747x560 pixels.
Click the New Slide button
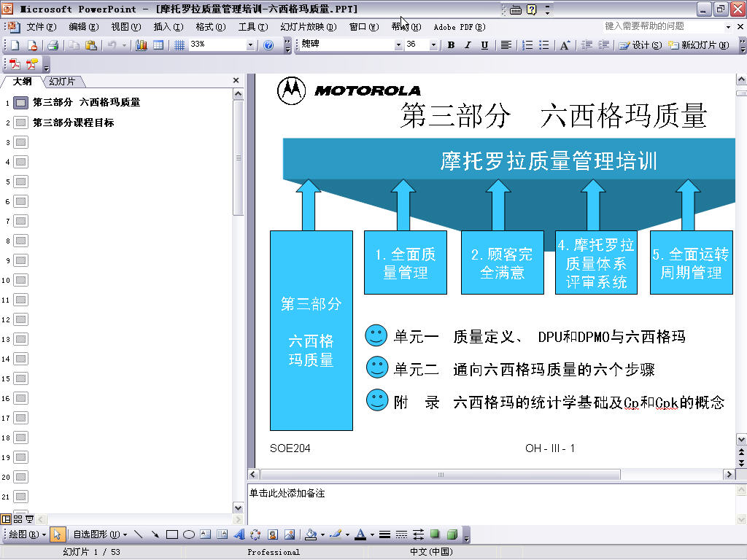[x=698, y=45]
